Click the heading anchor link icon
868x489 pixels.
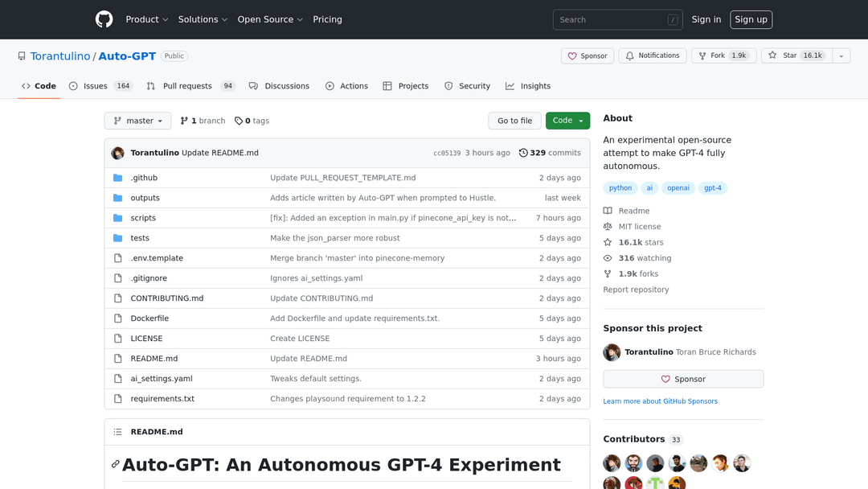tap(115, 464)
